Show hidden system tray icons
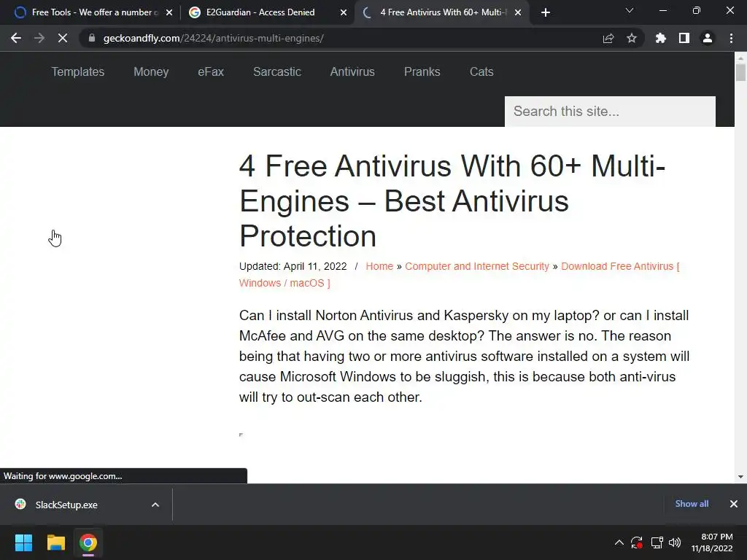The image size is (747, 560). point(619,542)
